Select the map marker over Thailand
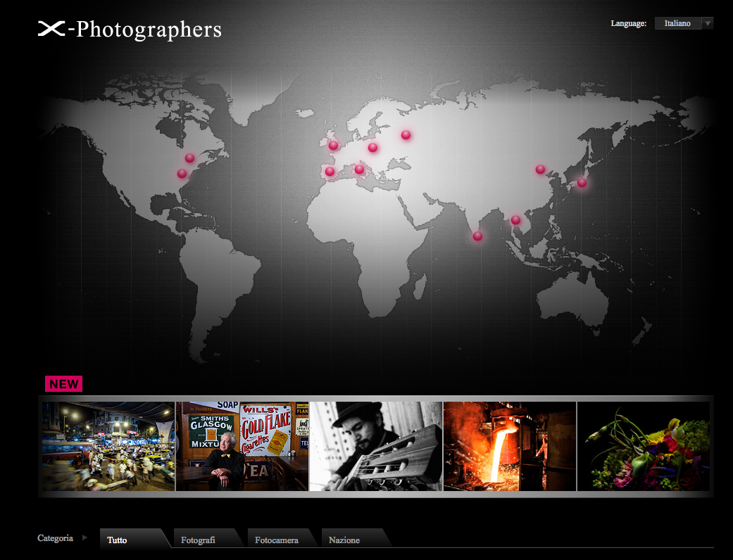733x560 pixels. (x=515, y=220)
